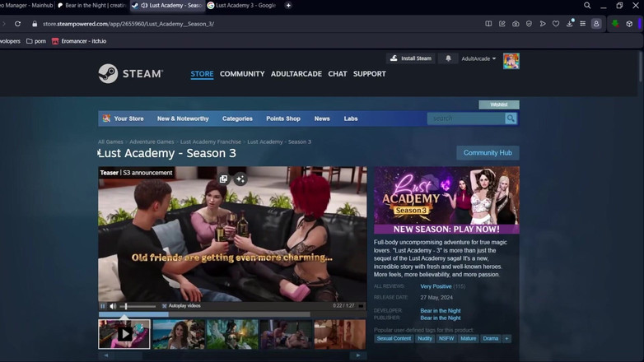
Task: Add a tag with the plus button
Action: pyautogui.click(x=506, y=338)
